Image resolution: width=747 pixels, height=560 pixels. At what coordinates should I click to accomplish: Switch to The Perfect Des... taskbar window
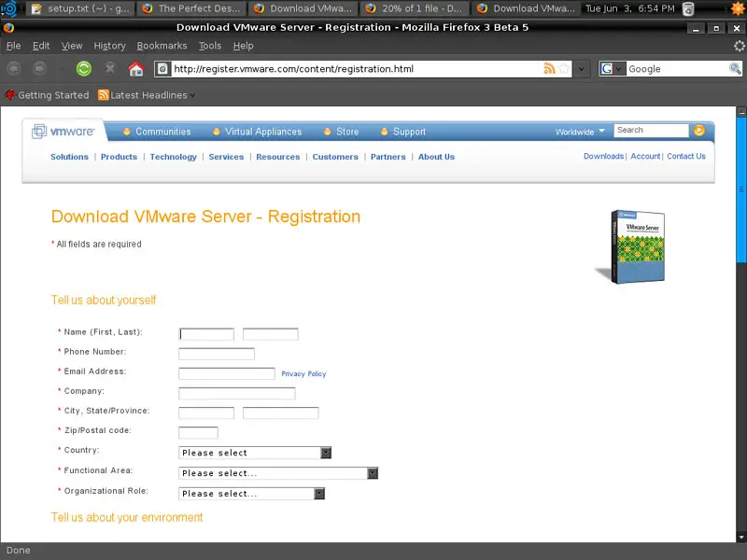pyautogui.click(x=191, y=8)
